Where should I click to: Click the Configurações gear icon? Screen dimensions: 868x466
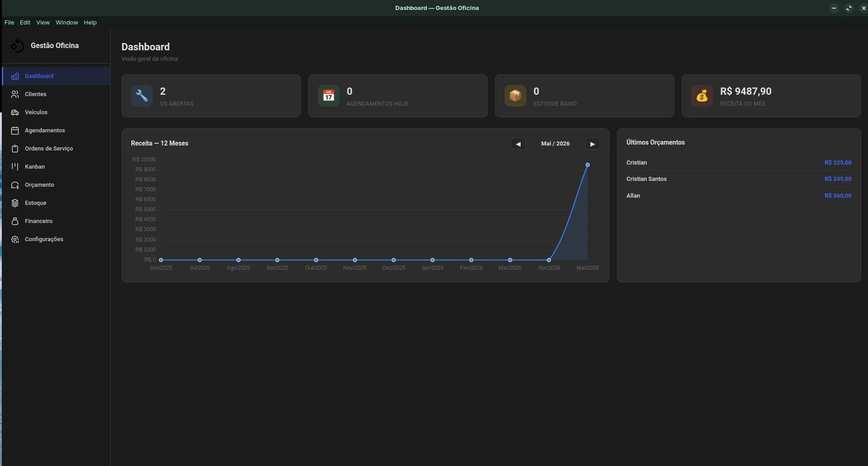[15, 239]
